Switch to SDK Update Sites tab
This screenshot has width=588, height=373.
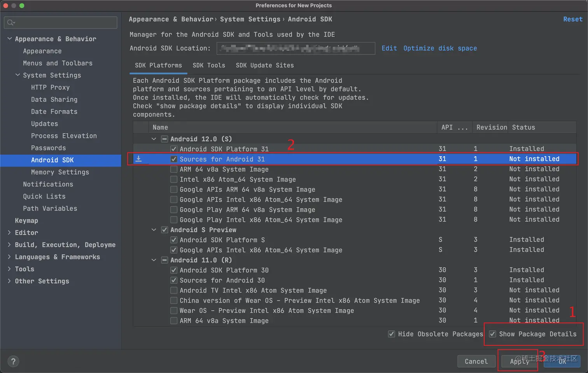pyautogui.click(x=265, y=65)
